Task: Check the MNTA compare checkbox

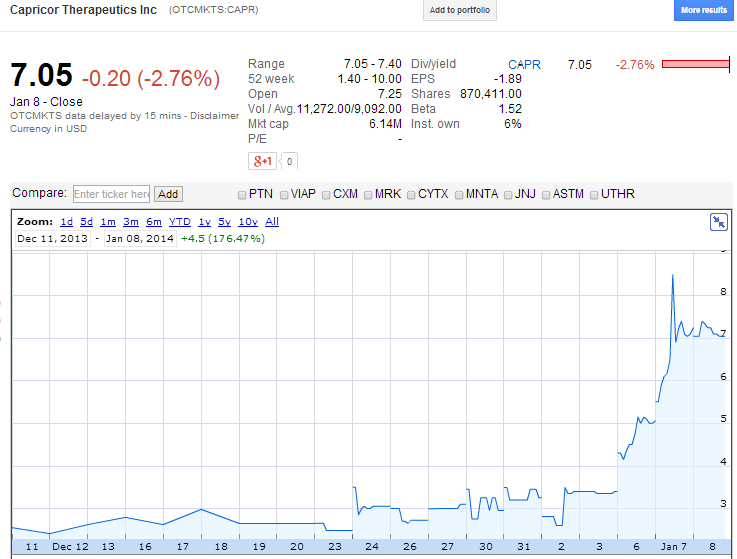Action: click(x=459, y=195)
